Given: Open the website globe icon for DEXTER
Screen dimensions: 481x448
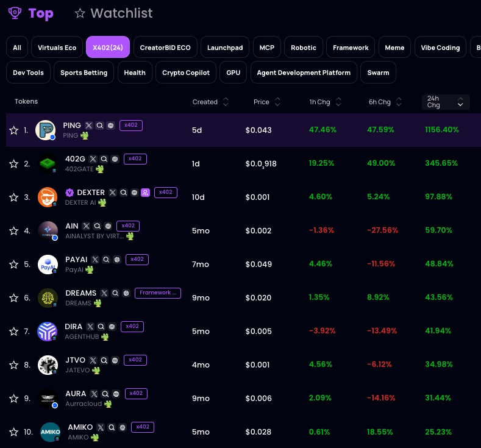Looking at the screenshot, I should (x=134, y=193).
